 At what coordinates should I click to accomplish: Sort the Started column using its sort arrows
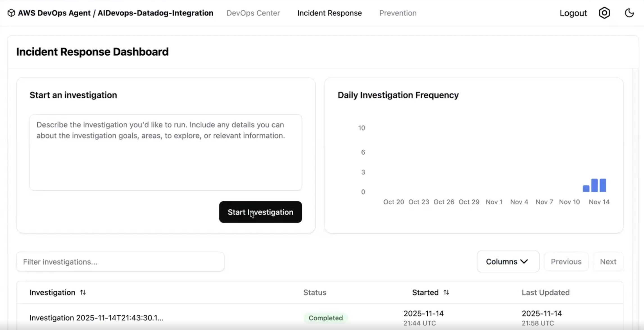pyautogui.click(x=447, y=292)
